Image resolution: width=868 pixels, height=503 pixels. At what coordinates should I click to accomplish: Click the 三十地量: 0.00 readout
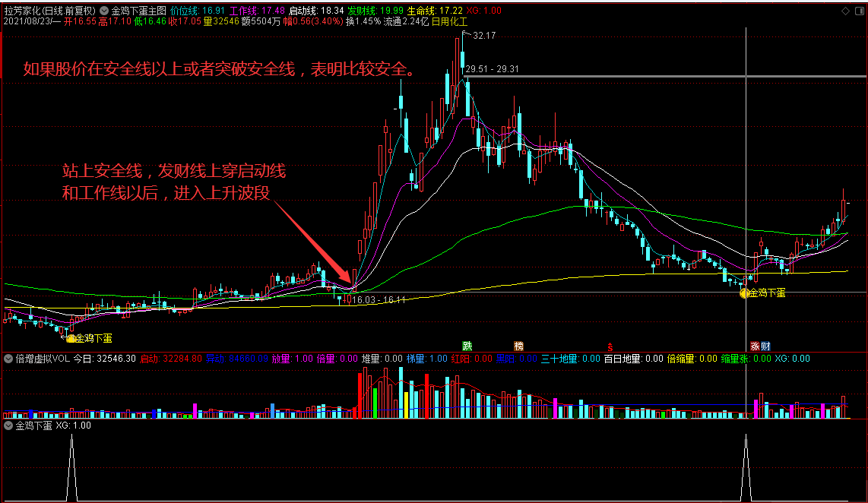coord(571,359)
